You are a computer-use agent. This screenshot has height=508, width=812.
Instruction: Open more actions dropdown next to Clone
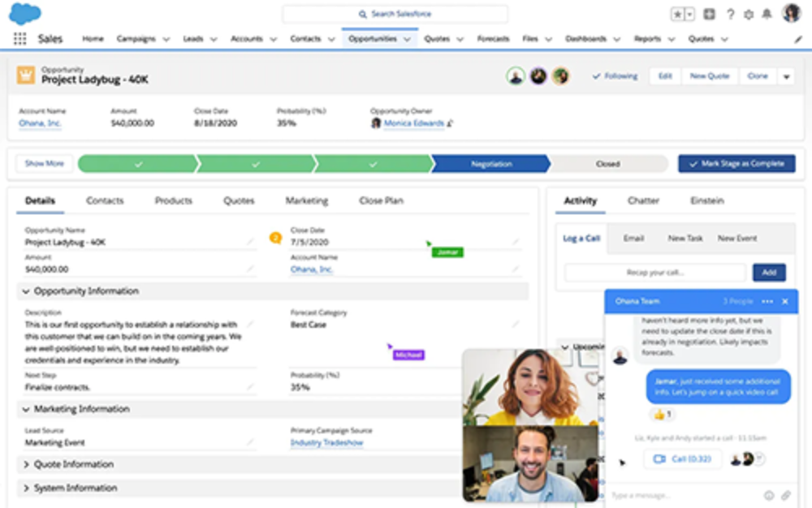[x=787, y=76]
